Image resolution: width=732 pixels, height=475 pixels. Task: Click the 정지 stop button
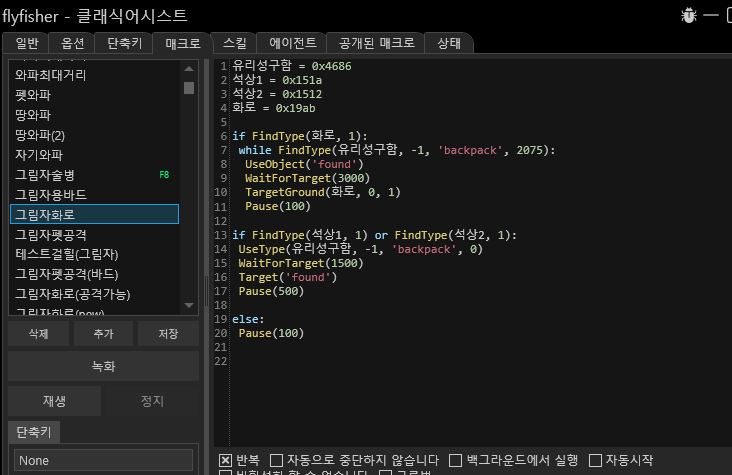(152, 401)
